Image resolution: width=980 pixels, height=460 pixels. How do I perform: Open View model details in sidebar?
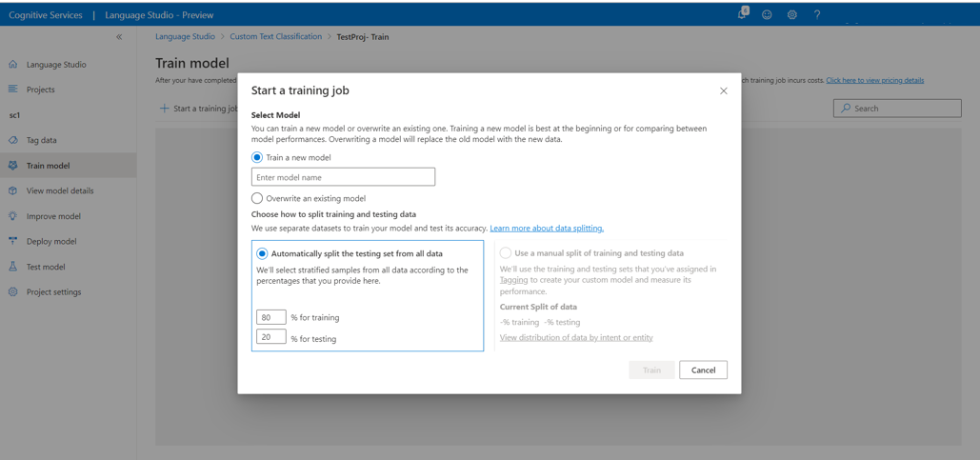pos(60,190)
